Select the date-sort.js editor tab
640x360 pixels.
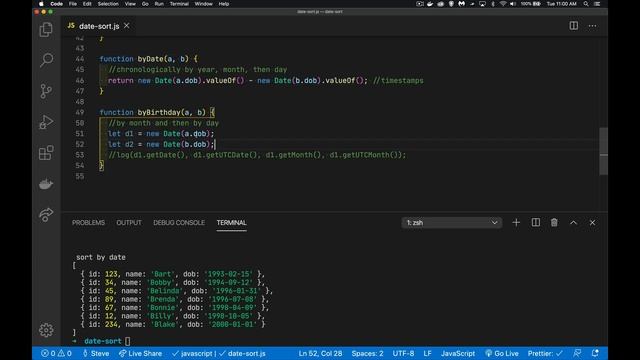point(98,26)
